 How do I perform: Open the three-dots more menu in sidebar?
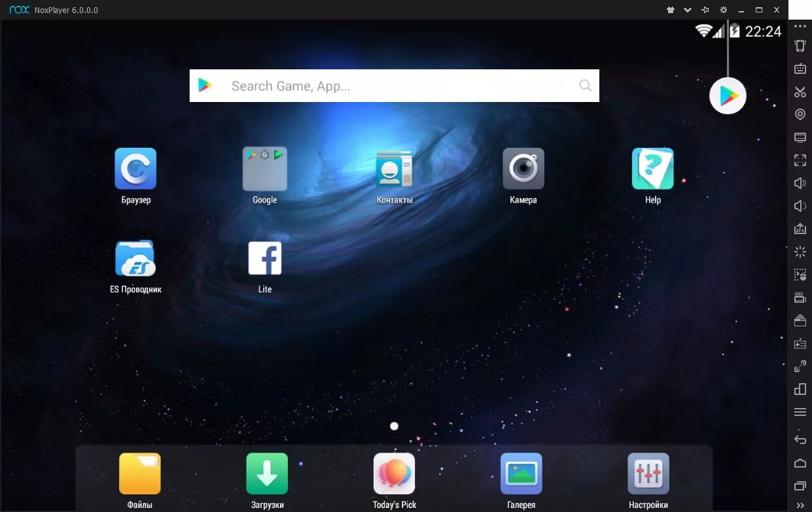800,26
